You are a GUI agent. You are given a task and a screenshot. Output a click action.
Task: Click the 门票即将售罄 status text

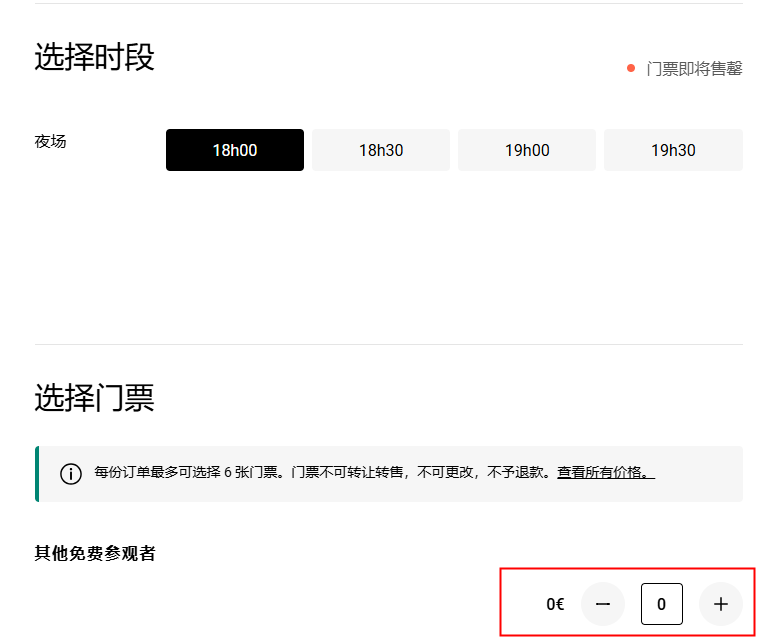pyautogui.click(x=694, y=69)
